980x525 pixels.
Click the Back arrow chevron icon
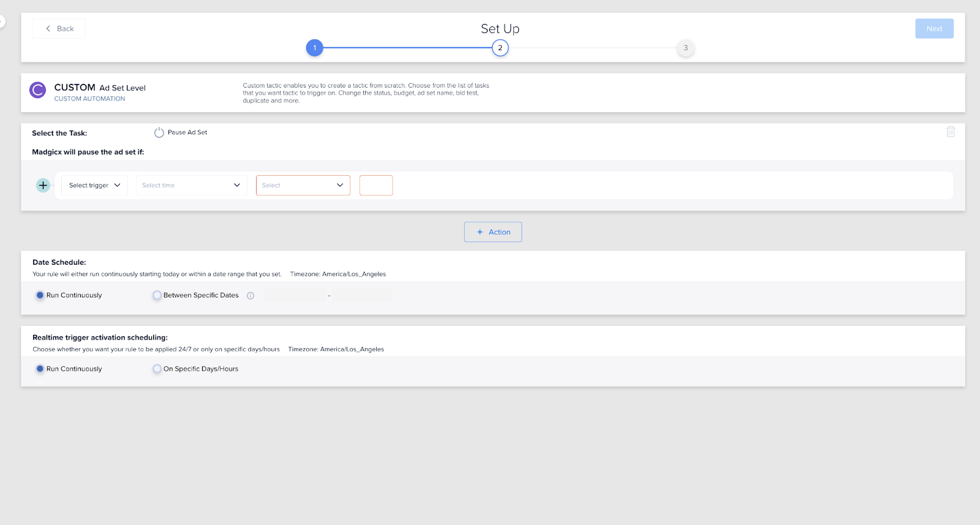click(x=48, y=29)
